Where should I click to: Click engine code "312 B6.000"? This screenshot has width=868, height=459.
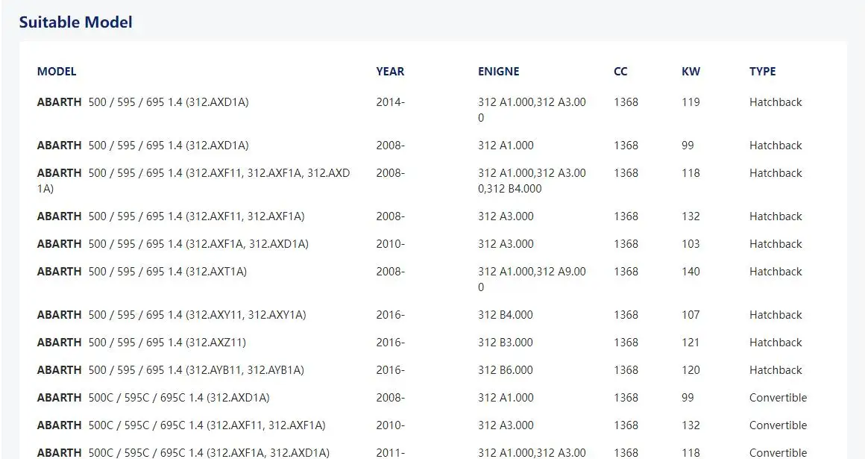coord(506,370)
